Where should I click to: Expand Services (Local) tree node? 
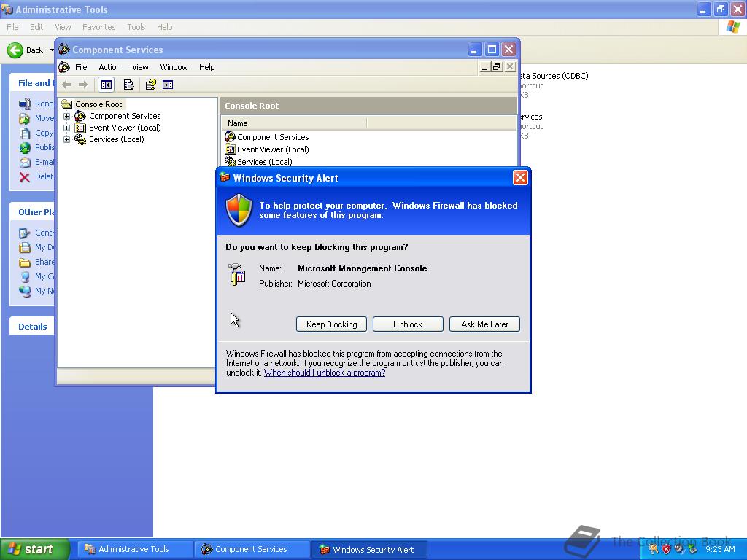point(66,139)
